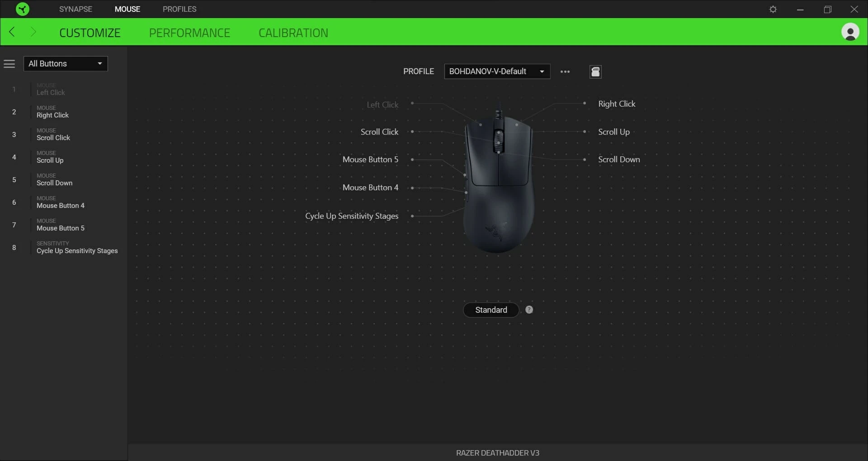Image resolution: width=868 pixels, height=461 pixels.
Task: Select Left Click row in sidebar
Action: pos(63,89)
